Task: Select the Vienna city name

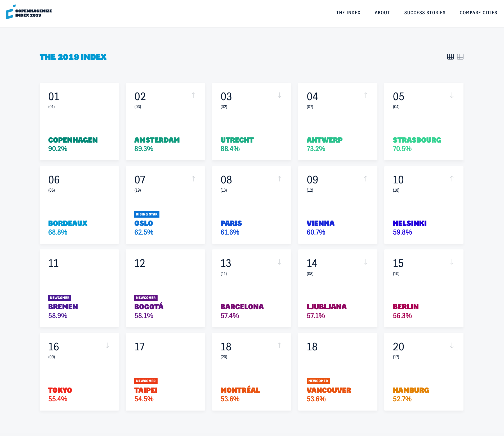Action: [320, 223]
